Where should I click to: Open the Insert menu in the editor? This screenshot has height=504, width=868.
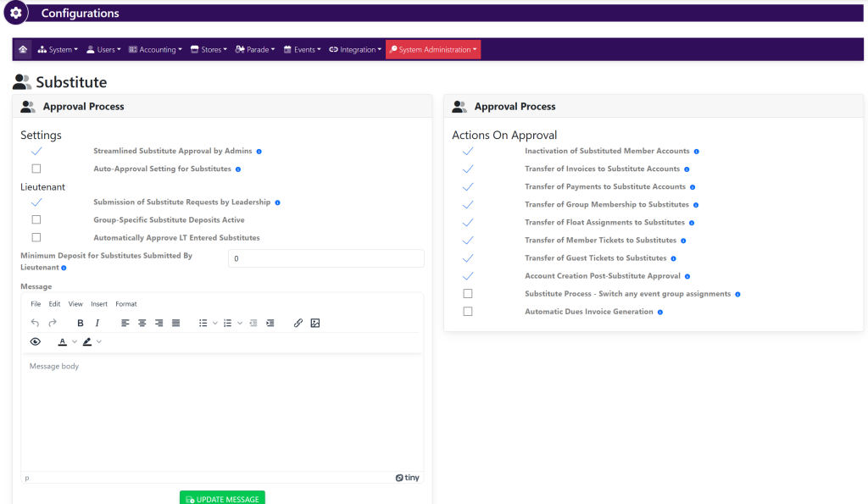99,303
